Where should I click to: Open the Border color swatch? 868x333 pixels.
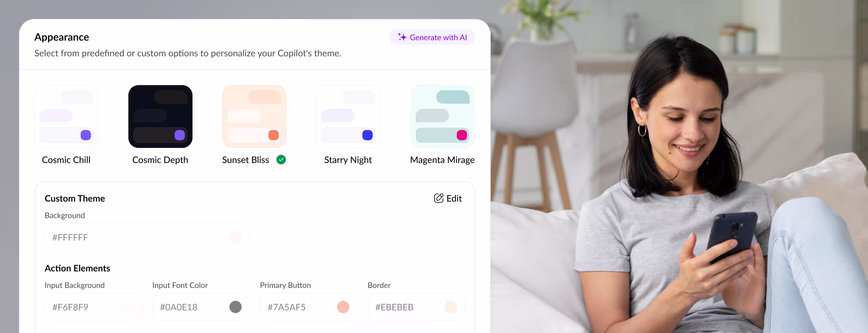pos(451,307)
